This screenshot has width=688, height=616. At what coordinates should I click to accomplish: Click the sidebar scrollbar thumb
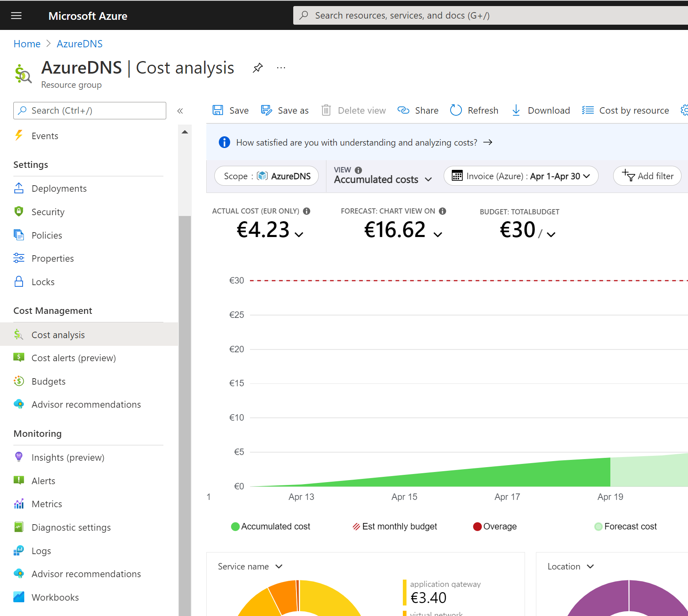click(x=185, y=416)
